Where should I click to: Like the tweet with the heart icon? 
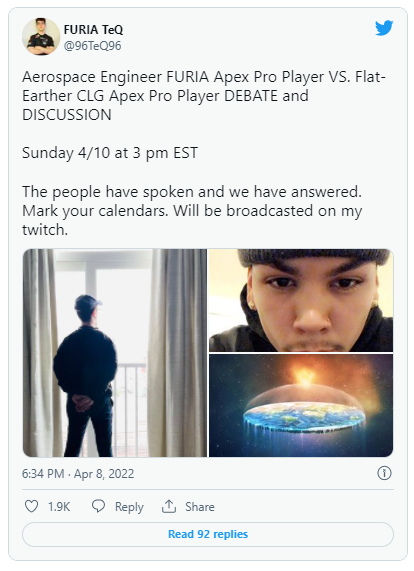[x=31, y=506]
